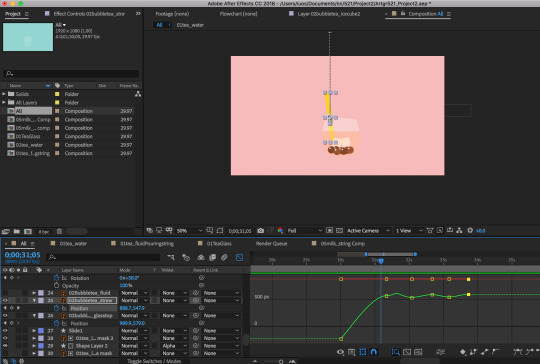Viewport: 540px width, 364px height.
Task: Click Position value of straw layer
Action: pos(132,308)
